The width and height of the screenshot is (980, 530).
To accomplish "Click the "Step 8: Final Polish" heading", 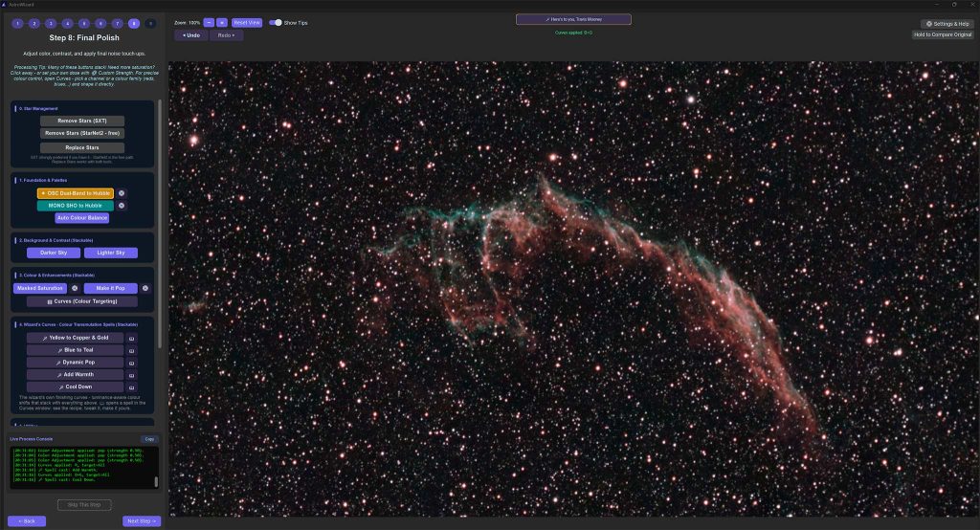I will [x=84, y=38].
